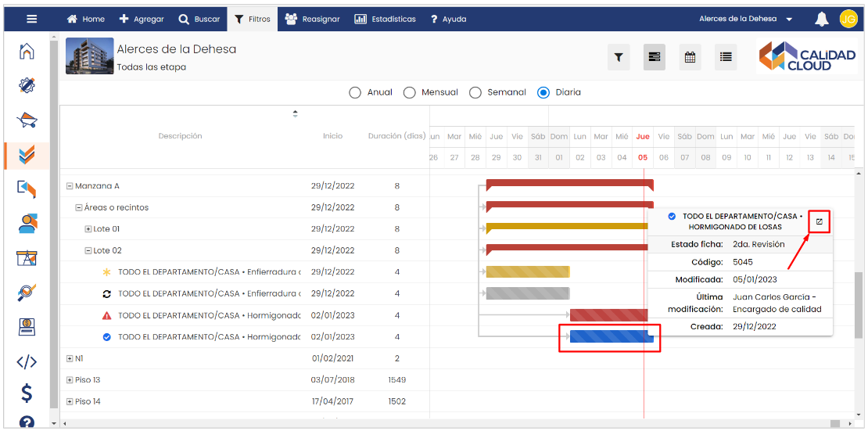The image size is (868, 431).
Task: Open the Estadísticas menu
Action: click(385, 20)
